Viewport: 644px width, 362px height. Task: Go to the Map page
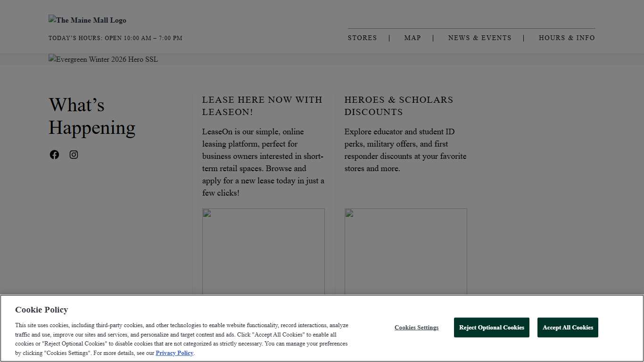[412, 38]
